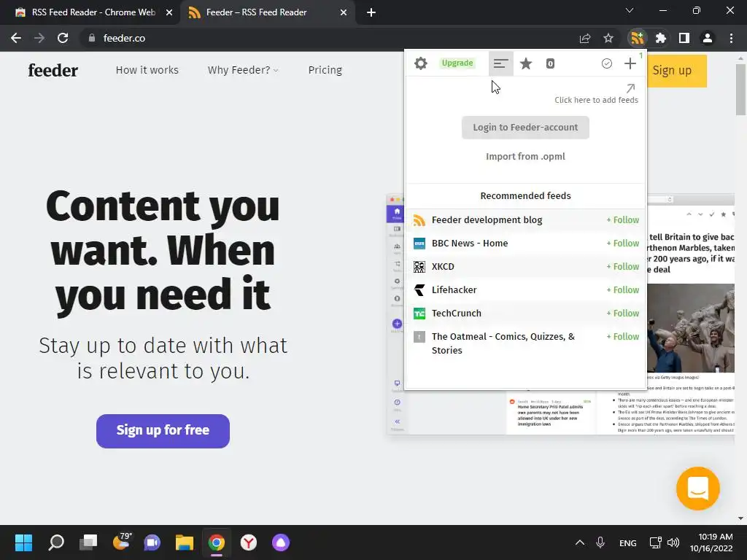Open Feeder popup settings gear

[421, 63]
